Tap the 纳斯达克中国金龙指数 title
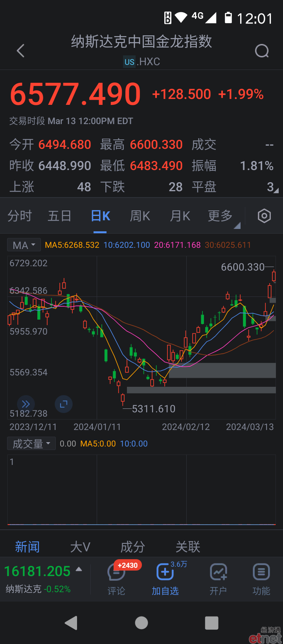 (141, 41)
